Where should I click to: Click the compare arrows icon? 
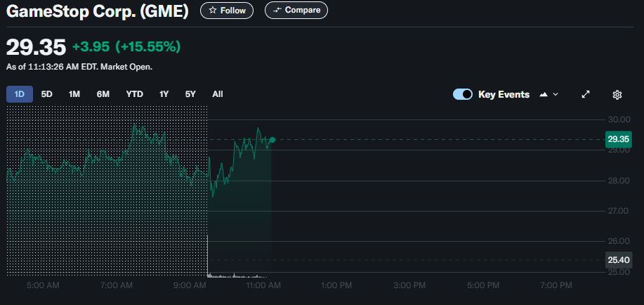(x=277, y=11)
